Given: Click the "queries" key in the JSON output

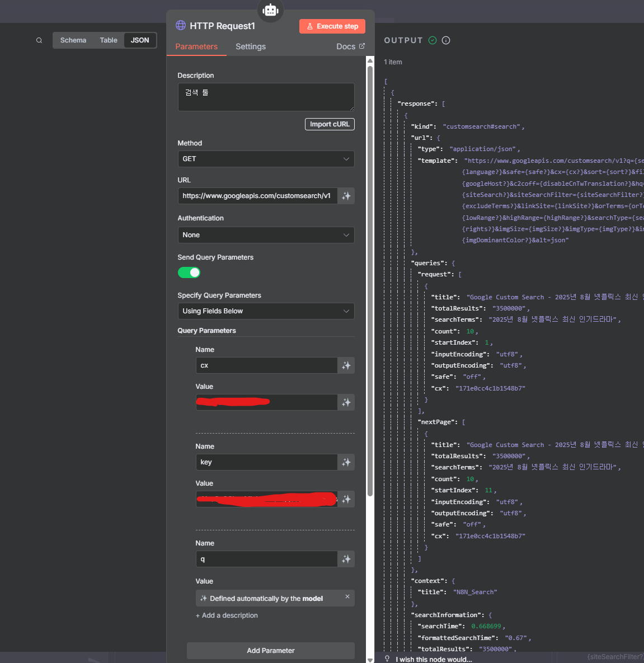Looking at the screenshot, I should 429,263.
